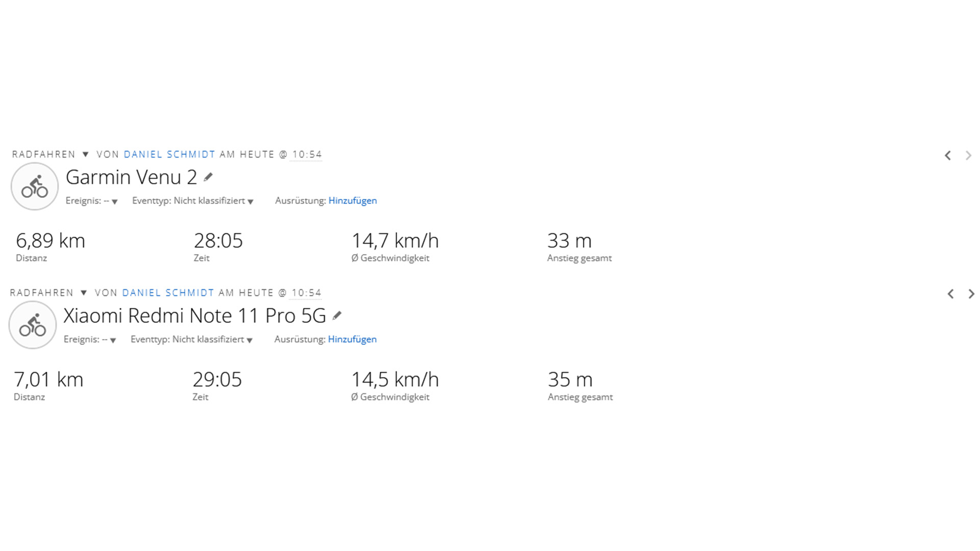Open Radfahren activity type dropdown for Garmin
This screenshot has width=980, height=551.
click(85, 154)
